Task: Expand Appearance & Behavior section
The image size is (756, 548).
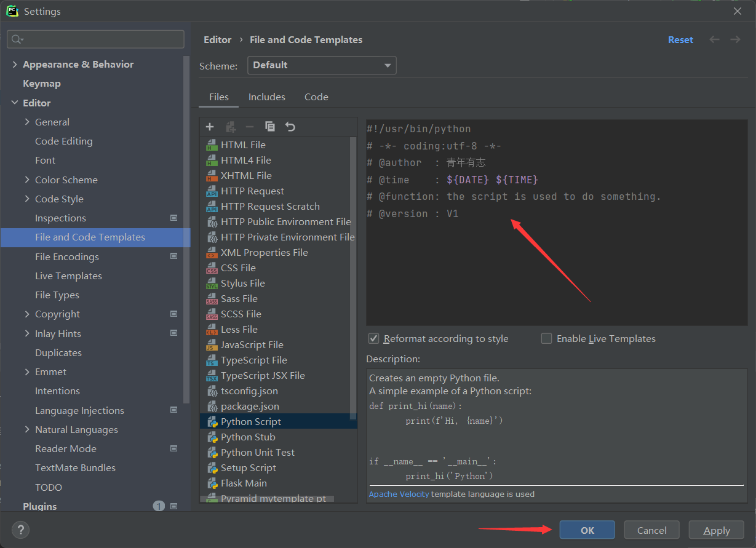Action: pos(15,64)
